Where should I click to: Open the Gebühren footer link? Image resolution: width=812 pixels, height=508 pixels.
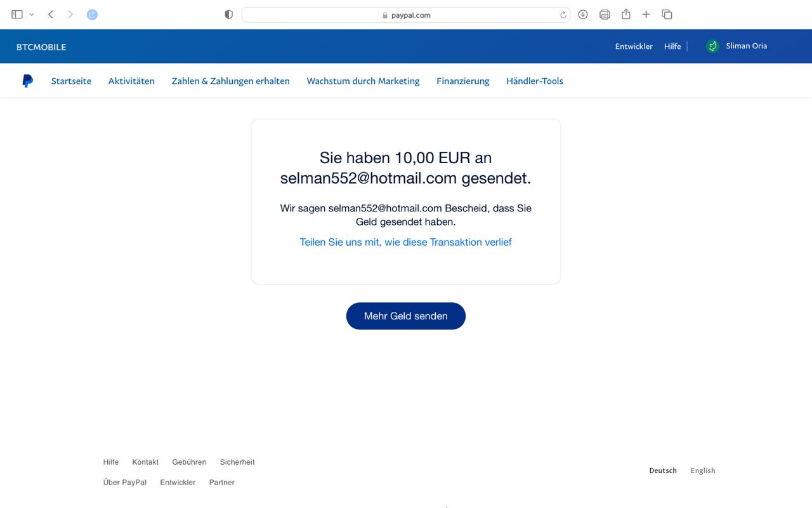tap(189, 462)
